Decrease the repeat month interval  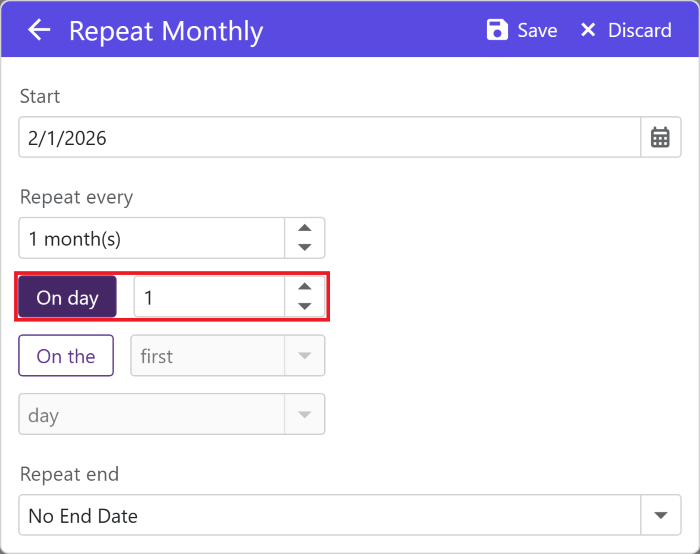305,247
